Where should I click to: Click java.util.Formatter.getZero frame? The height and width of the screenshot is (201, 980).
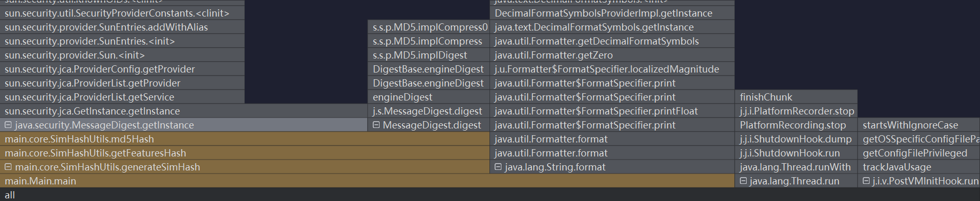coord(612,55)
